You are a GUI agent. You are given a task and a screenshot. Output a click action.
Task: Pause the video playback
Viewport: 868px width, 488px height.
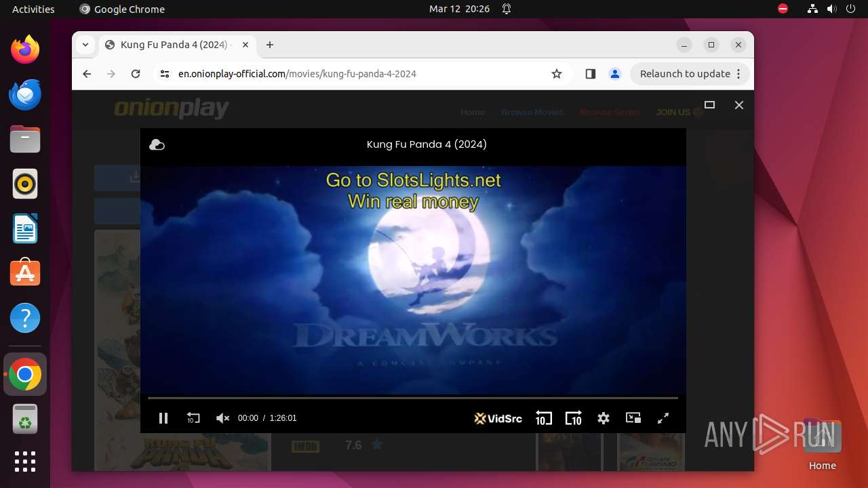tap(163, 418)
